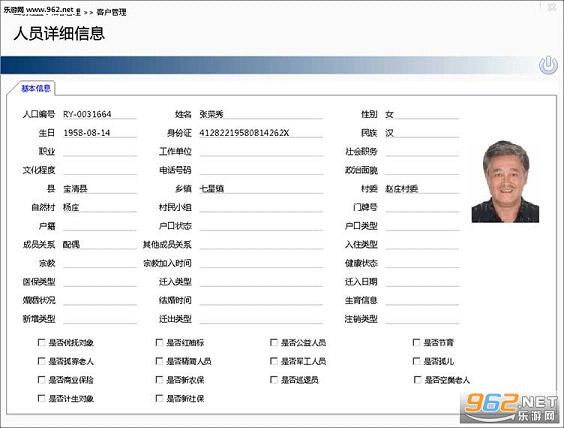
Task: Check the 是否计生对象 checkbox
Action: click(41, 398)
